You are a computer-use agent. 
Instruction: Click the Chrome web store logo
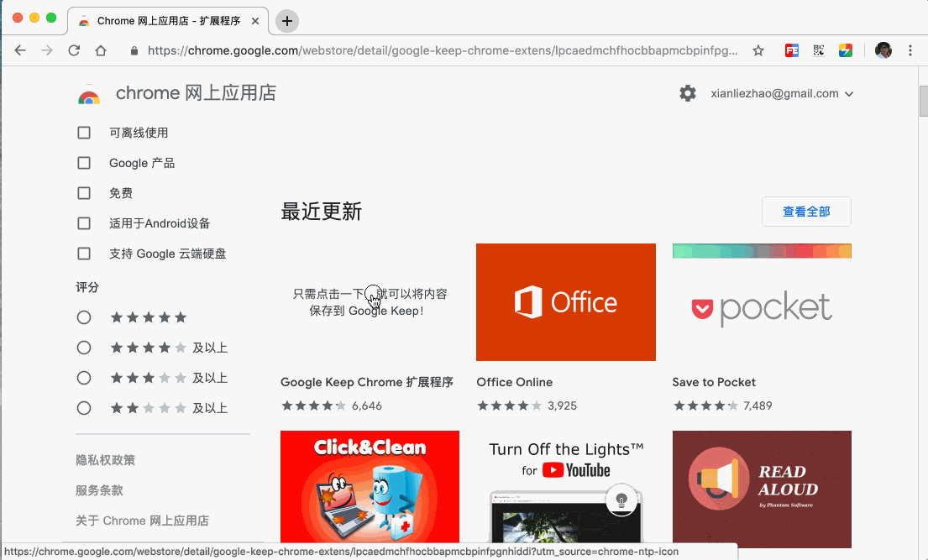point(89,95)
